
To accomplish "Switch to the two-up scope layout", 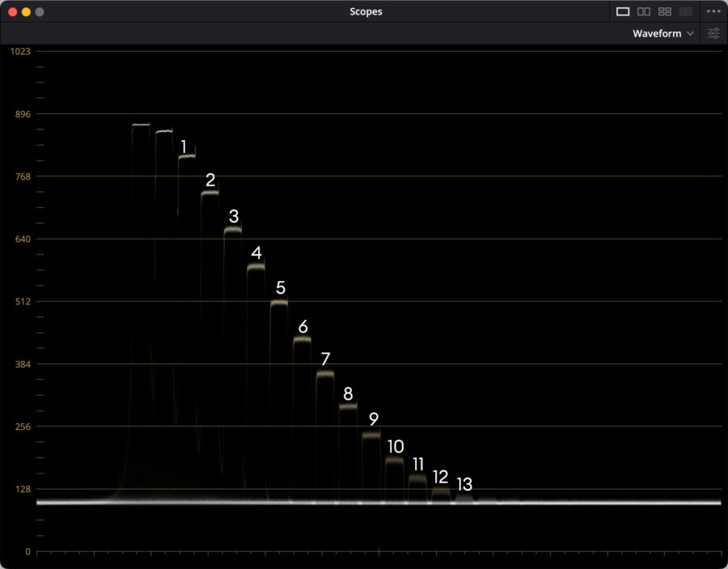I will coord(644,11).
